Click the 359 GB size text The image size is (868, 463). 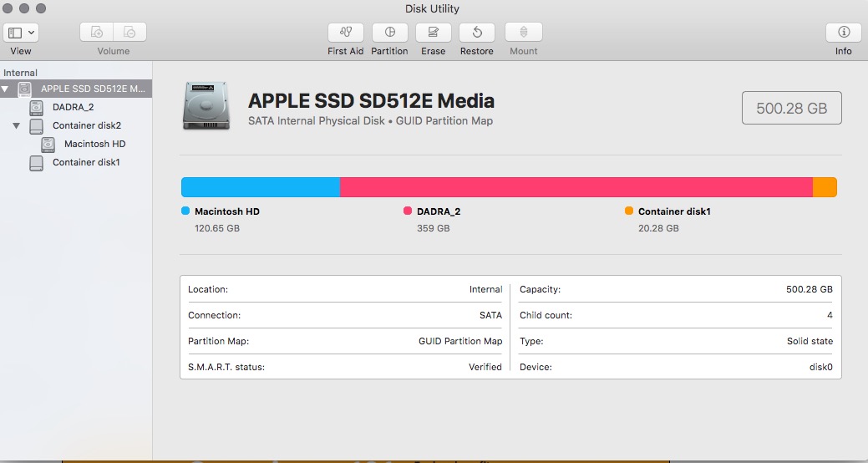click(x=434, y=228)
